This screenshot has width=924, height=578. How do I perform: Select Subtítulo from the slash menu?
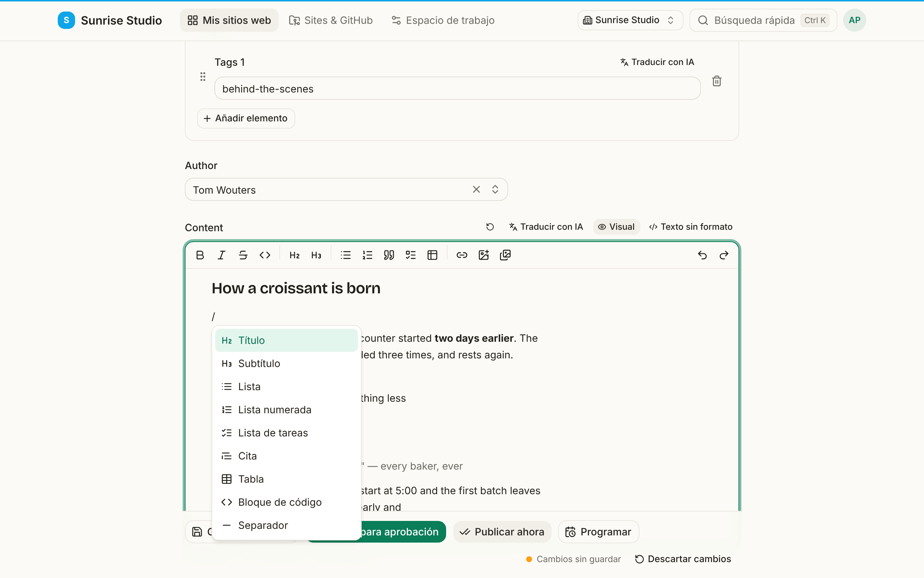point(286,363)
